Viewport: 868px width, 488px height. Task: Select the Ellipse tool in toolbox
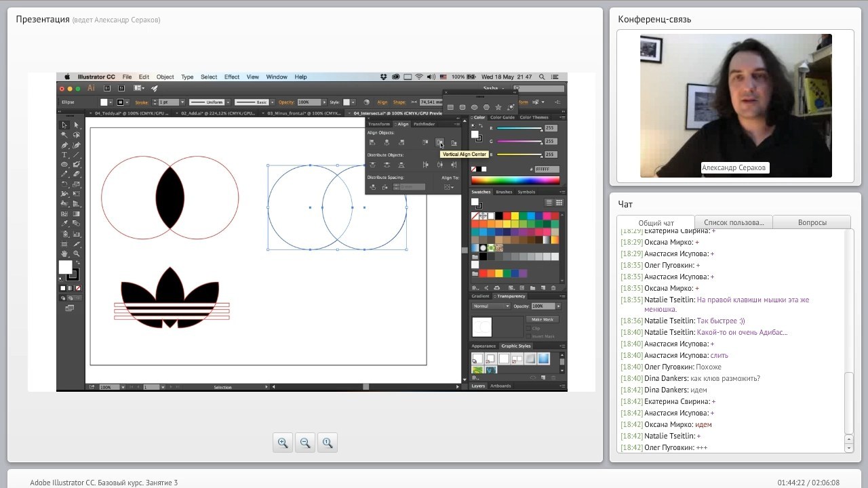coord(64,165)
